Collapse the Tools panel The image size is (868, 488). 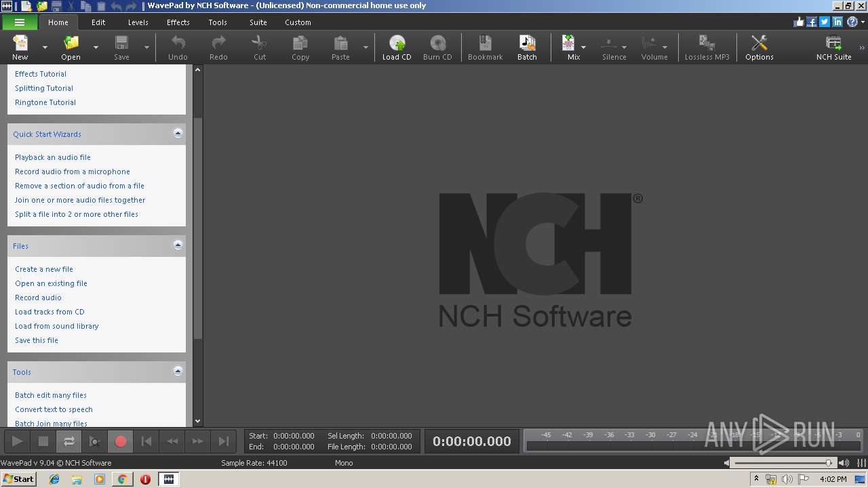point(178,371)
